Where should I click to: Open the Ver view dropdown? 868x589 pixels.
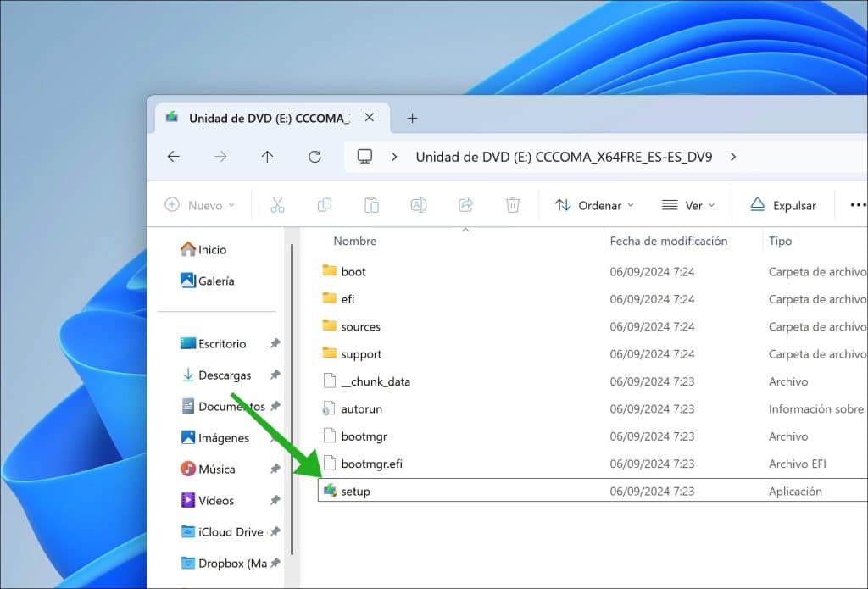pyautogui.click(x=688, y=205)
